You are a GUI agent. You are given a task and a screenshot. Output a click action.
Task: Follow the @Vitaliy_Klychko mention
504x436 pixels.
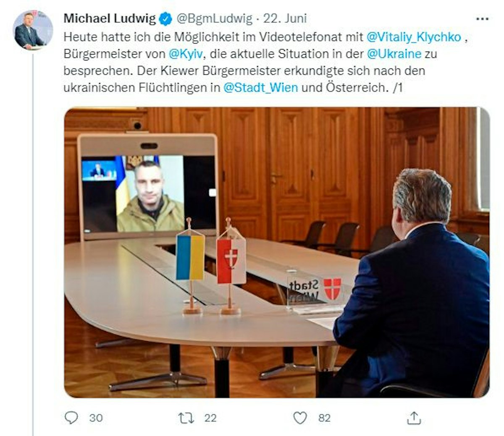pos(414,37)
